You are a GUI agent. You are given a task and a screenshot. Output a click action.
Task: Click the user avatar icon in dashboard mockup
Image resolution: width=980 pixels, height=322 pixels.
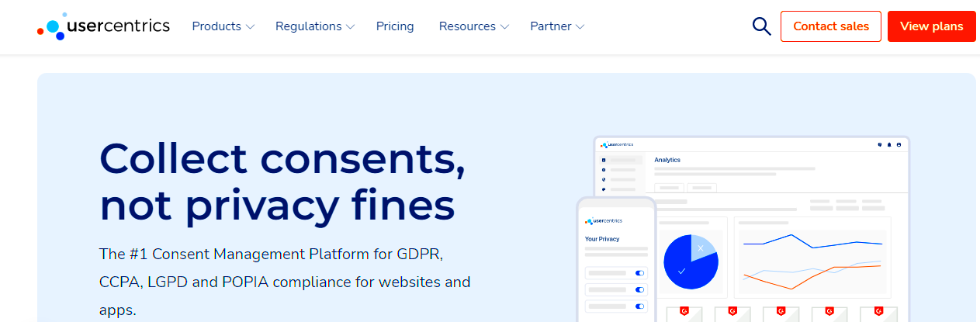[899, 144]
